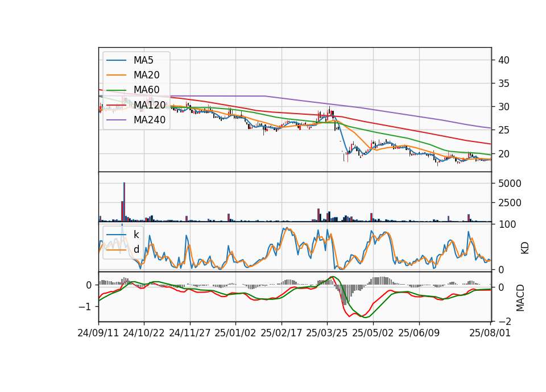Click the 25/08/01 date axis label
The height and width of the screenshot is (392, 546).
pos(490,333)
